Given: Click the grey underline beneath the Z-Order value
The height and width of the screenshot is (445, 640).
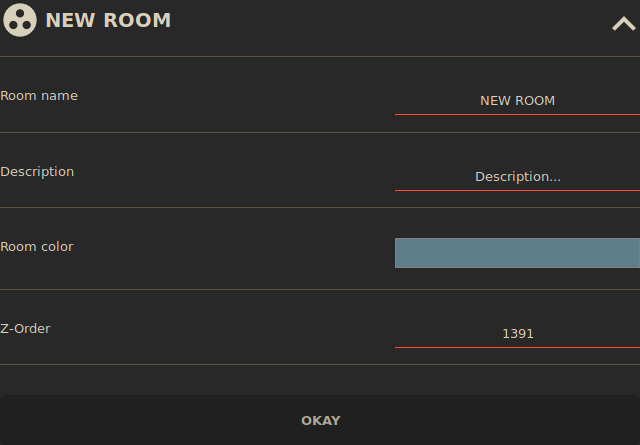Looking at the screenshot, I should point(517,347).
